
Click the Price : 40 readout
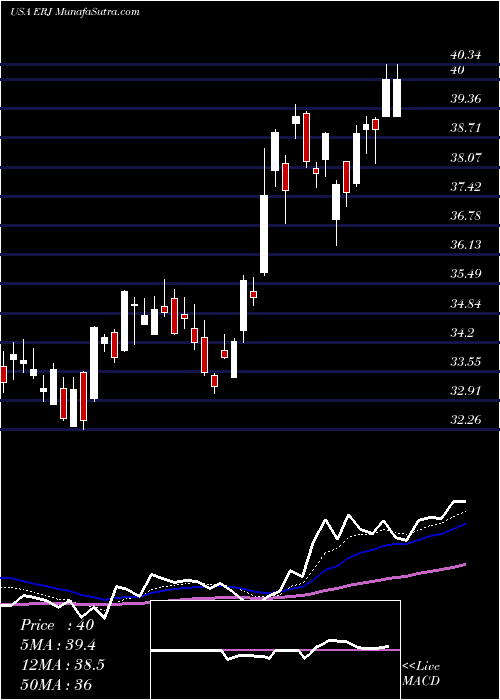pos(57,625)
